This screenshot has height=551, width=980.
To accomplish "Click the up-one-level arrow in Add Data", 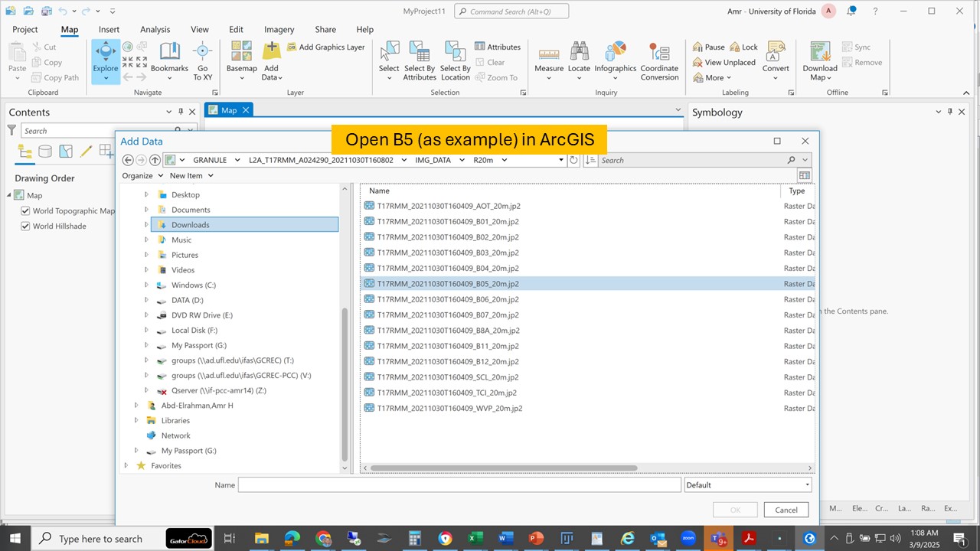I will pos(155,160).
